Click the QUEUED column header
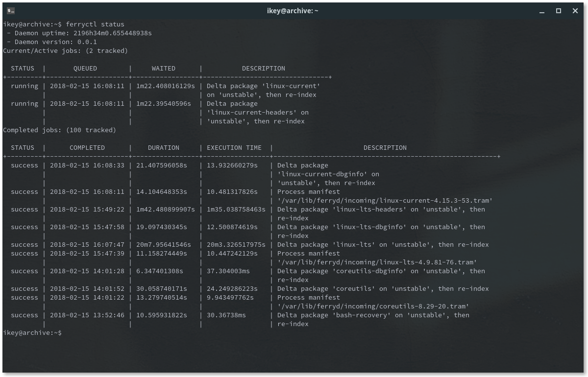Viewport: 588px width, 377px height. (85, 68)
